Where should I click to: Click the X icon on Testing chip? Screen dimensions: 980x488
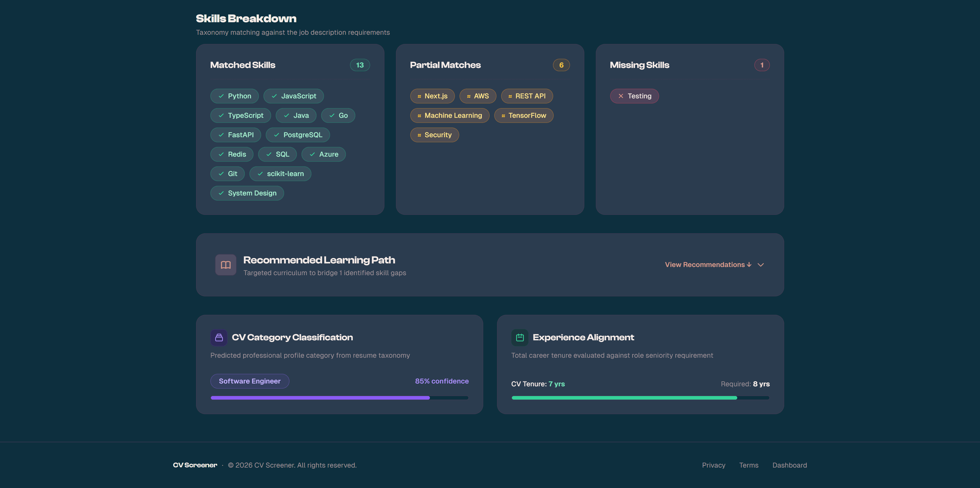[621, 96]
